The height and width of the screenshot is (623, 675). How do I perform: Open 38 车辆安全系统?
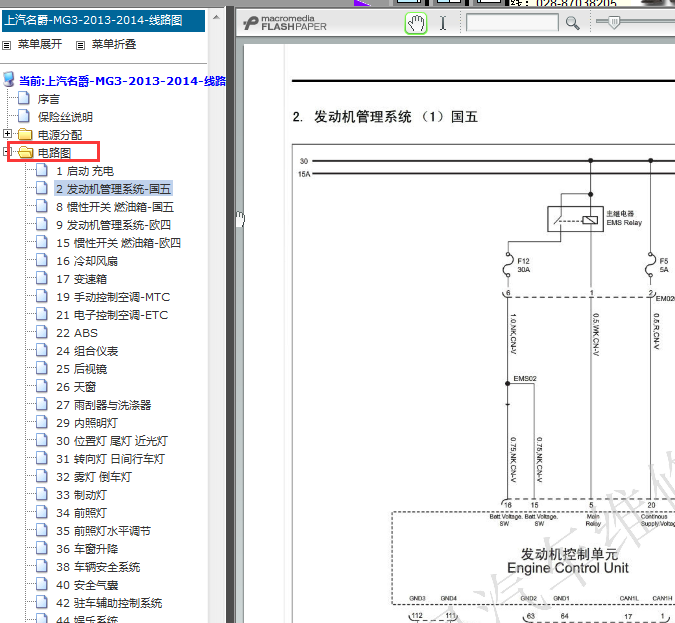[x=98, y=567]
